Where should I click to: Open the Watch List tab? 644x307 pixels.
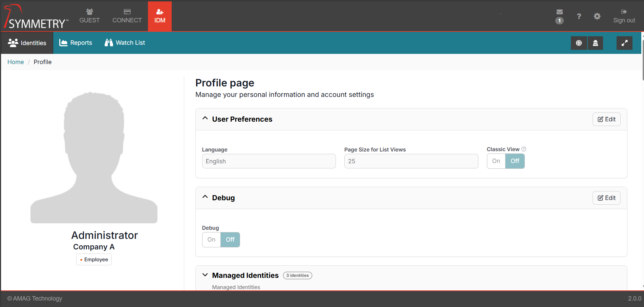click(x=125, y=43)
